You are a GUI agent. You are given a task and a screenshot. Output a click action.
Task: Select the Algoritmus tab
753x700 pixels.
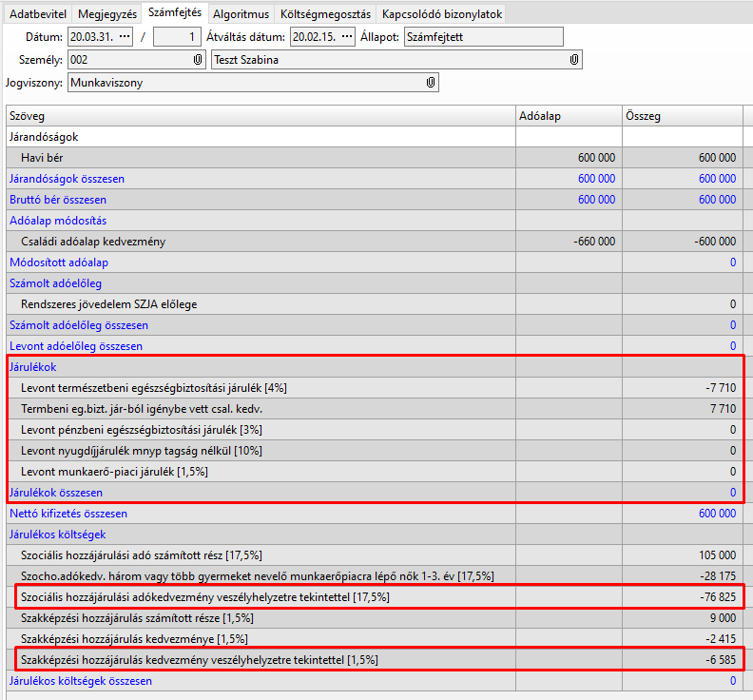point(240,14)
